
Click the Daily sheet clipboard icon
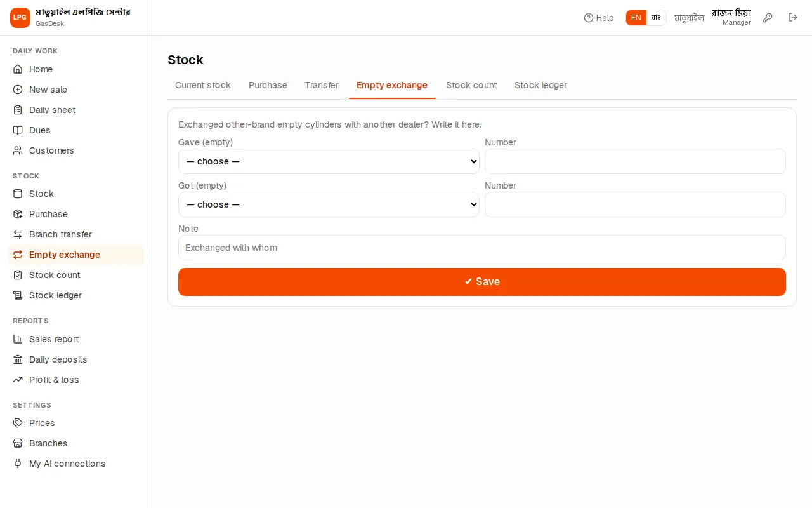pos(18,110)
